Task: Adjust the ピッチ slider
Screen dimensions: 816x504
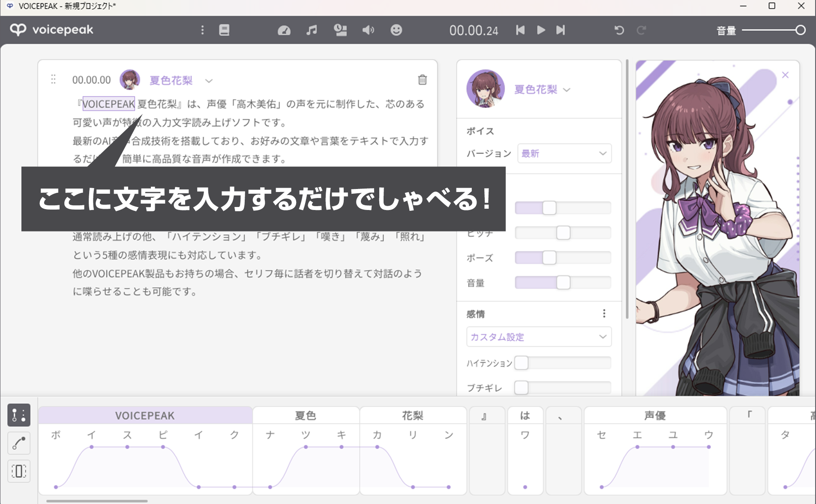Action: point(563,233)
